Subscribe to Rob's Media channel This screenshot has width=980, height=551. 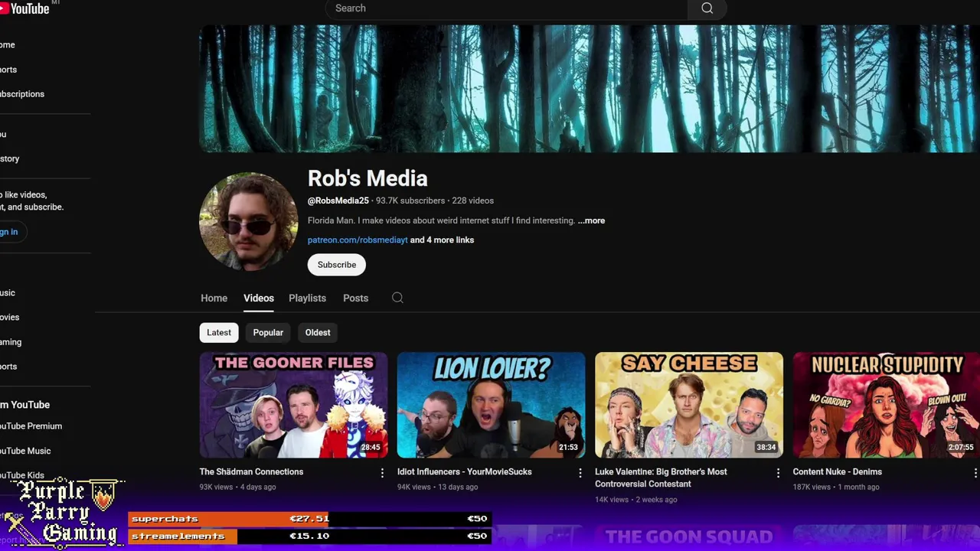[337, 265]
